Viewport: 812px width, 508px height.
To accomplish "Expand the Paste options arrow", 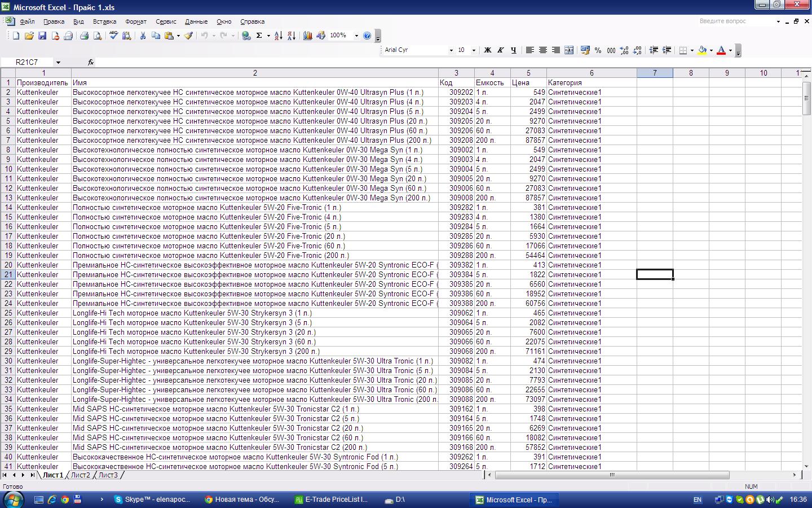I will (x=178, y=36).
